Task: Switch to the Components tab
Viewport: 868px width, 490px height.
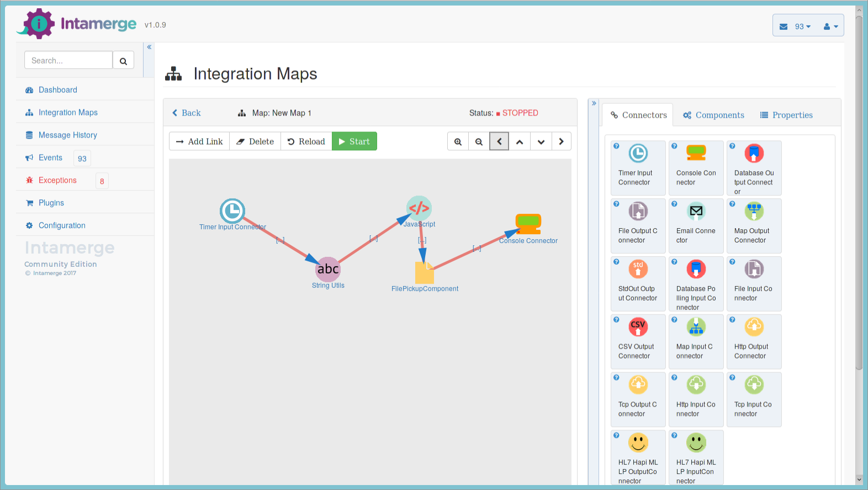Action: (713, 115)
